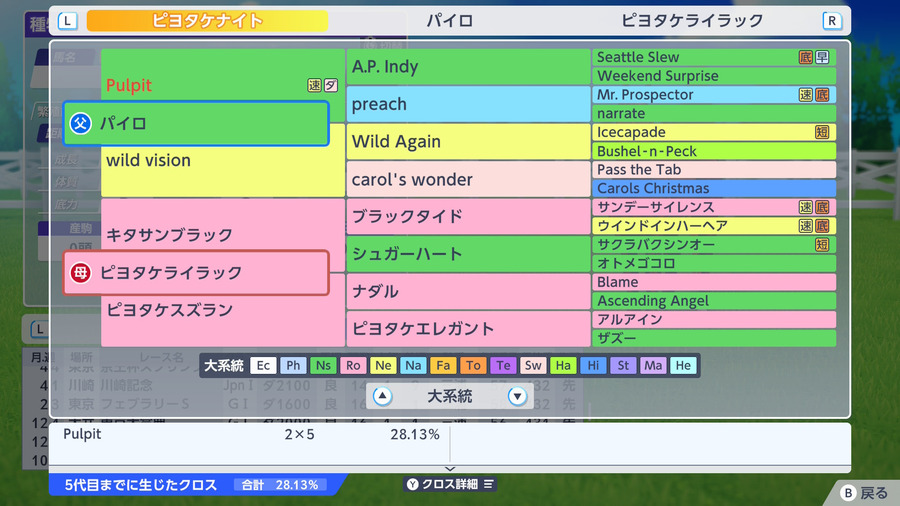The height and width of the screenshot is (506, 900).
Task: Switch to the パイロ tab
Action: coord(449,21)
